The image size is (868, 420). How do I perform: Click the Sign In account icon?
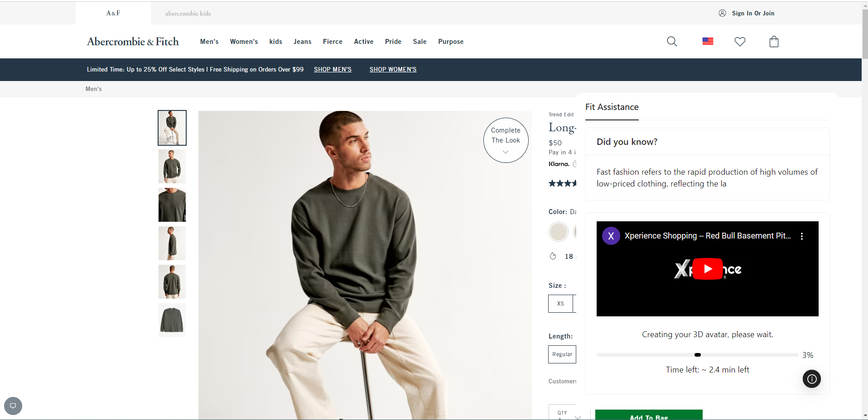[722, 13]
